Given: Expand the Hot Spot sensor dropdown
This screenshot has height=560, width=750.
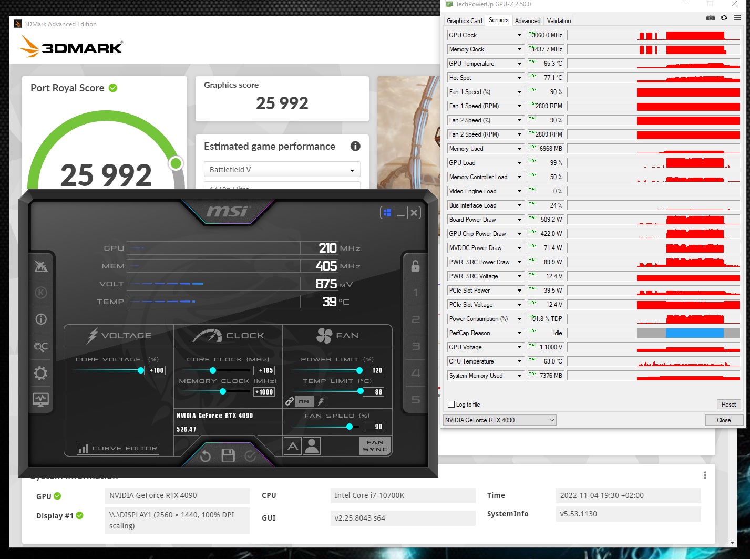Looking at the screenshot, I should coord(519,78).
